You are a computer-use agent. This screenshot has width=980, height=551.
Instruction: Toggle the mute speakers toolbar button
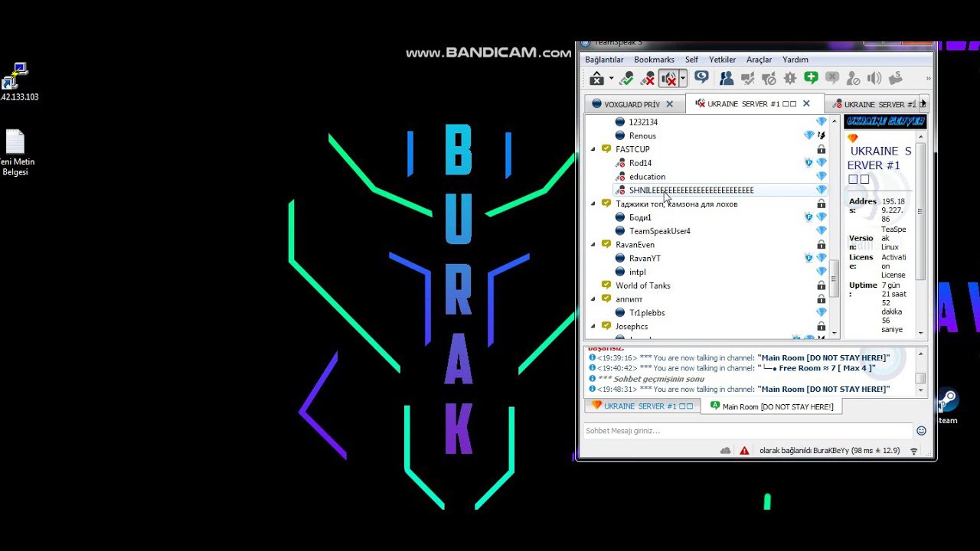(668, 79)
